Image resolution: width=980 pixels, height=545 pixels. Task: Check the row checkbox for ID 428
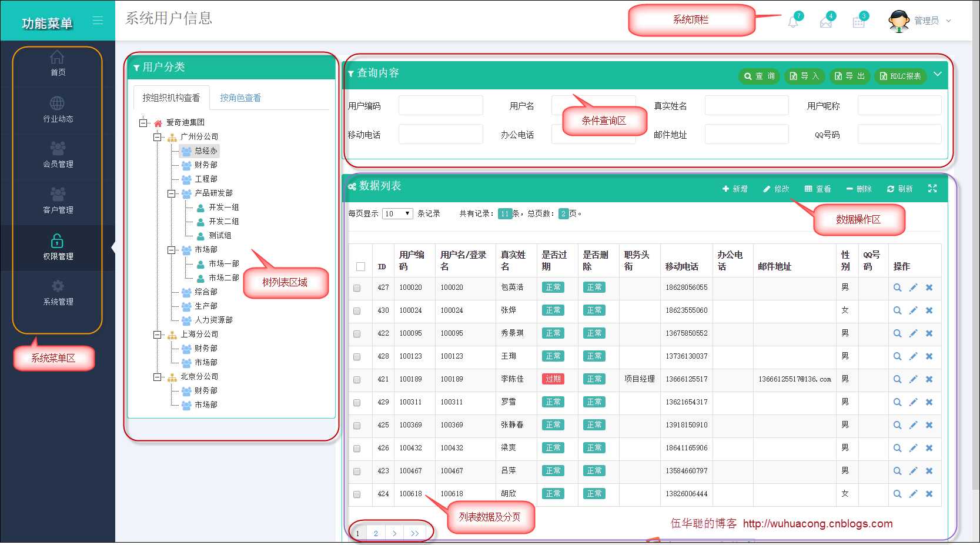click(x=357, y=357)
